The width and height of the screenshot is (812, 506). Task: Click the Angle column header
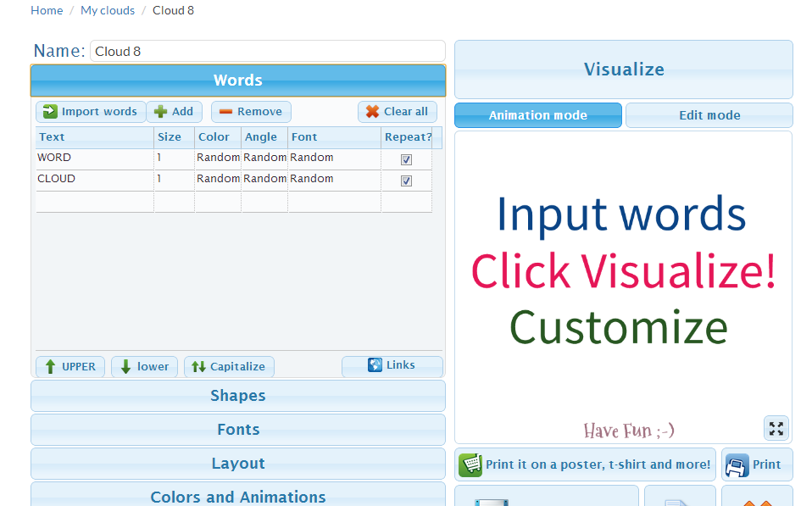coord(264,137)
